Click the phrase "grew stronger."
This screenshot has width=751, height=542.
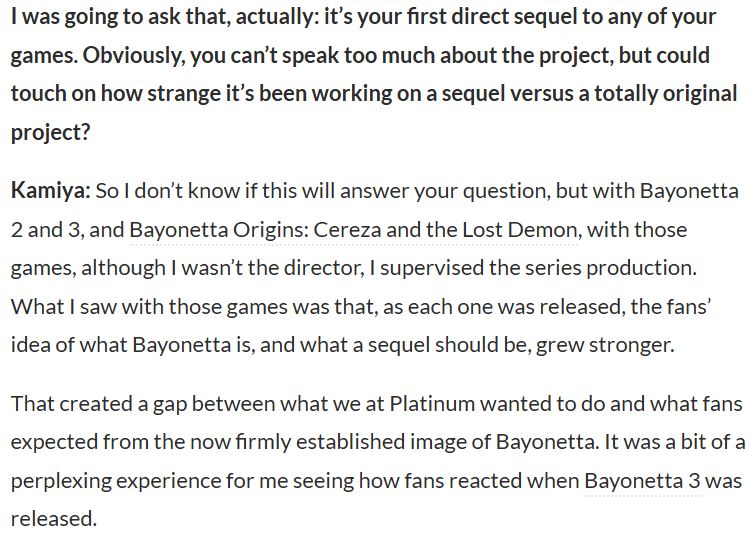pyautogui.click(x=605, y=345)
